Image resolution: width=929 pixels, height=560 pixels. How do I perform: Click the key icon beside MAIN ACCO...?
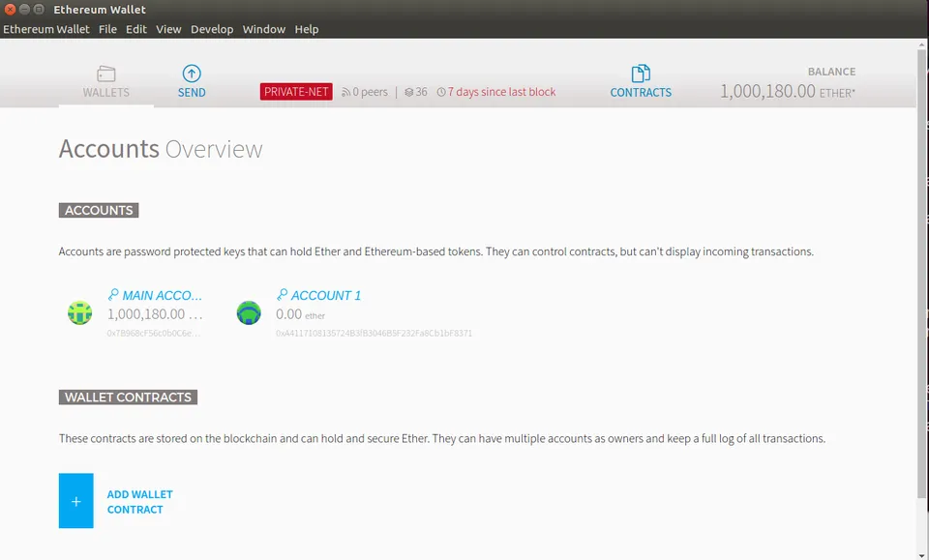(113, 294)
